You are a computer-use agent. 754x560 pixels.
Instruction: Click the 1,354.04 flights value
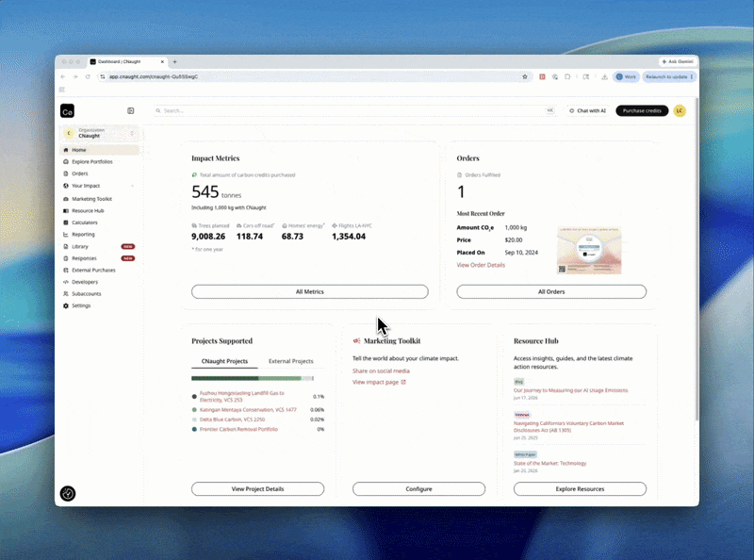coord(349,237)
